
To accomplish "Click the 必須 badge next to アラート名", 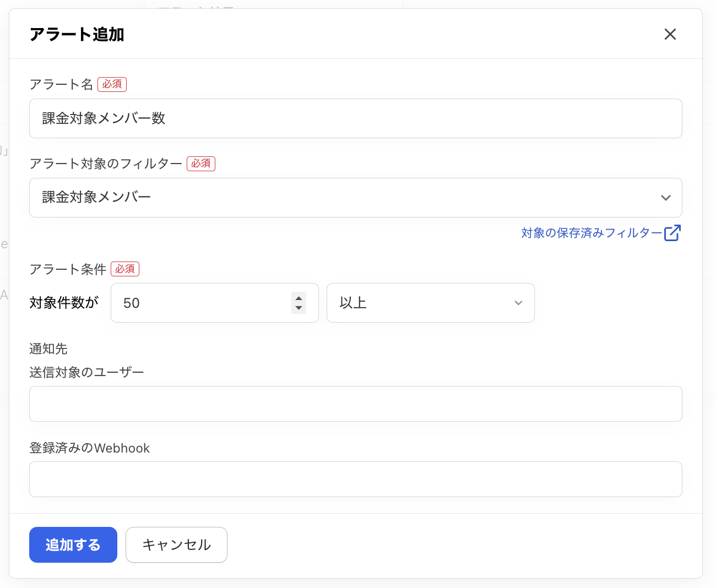I will click(112, 84).
